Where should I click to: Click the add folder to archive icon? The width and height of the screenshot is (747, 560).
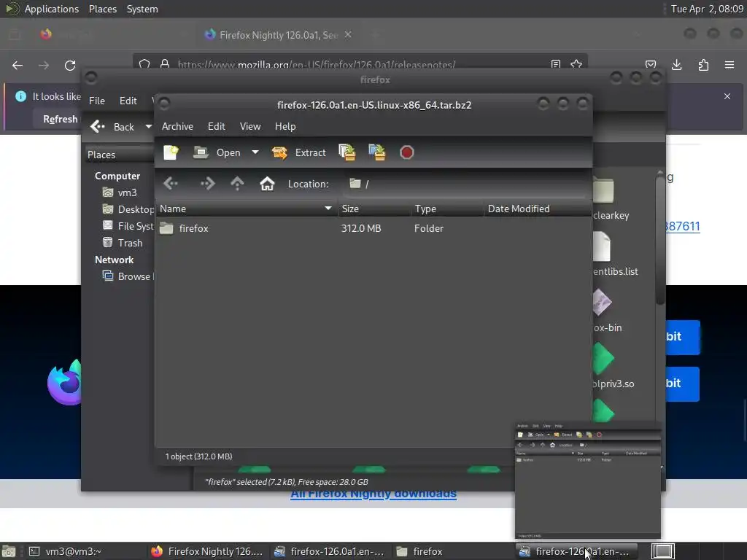[377, 152]
